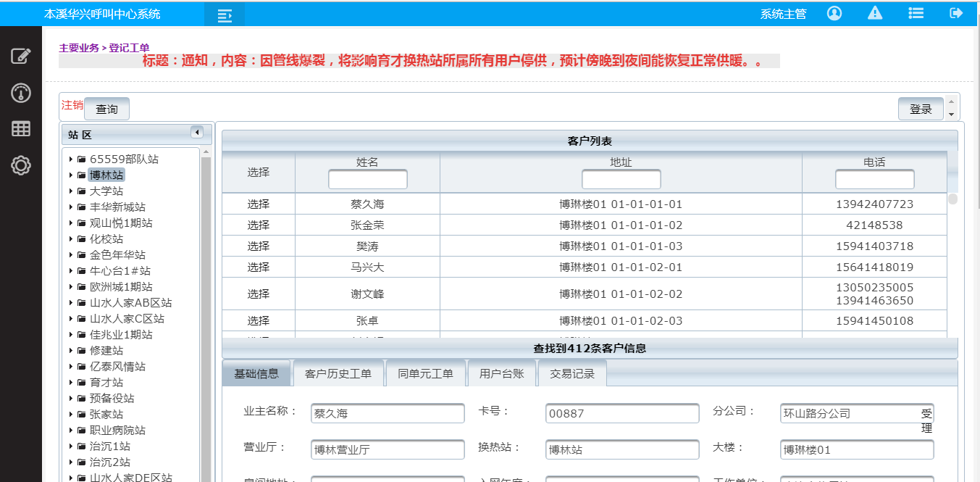Open the edit/registration icon in left sidebar
This screenshot has height=482, width=980.
tap(21, 55)
